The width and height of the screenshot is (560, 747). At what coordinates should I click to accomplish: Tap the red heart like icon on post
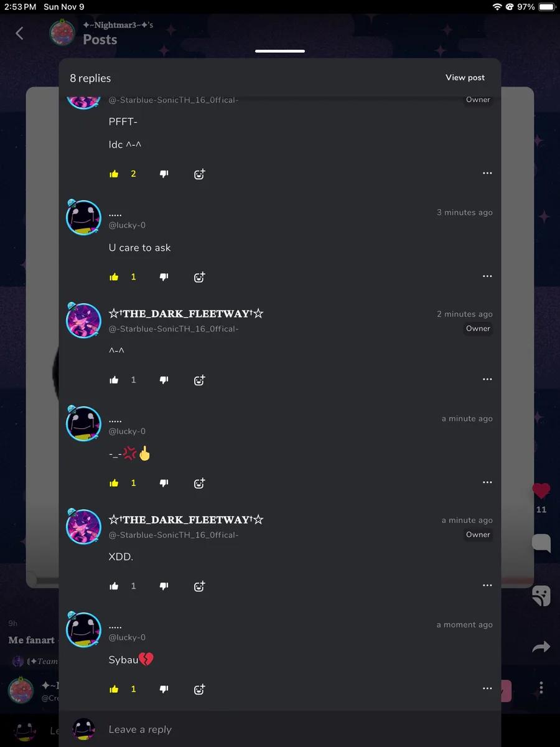[x=541, y=491]
